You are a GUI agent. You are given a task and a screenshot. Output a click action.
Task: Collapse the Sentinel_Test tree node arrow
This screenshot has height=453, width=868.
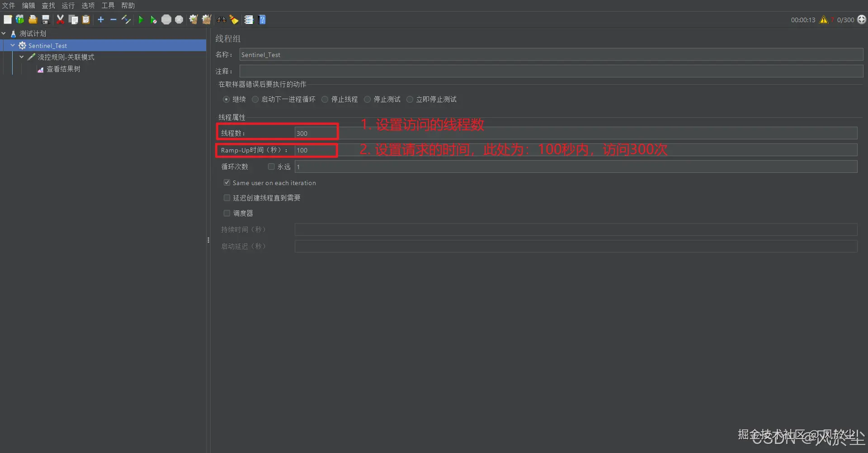13,45
